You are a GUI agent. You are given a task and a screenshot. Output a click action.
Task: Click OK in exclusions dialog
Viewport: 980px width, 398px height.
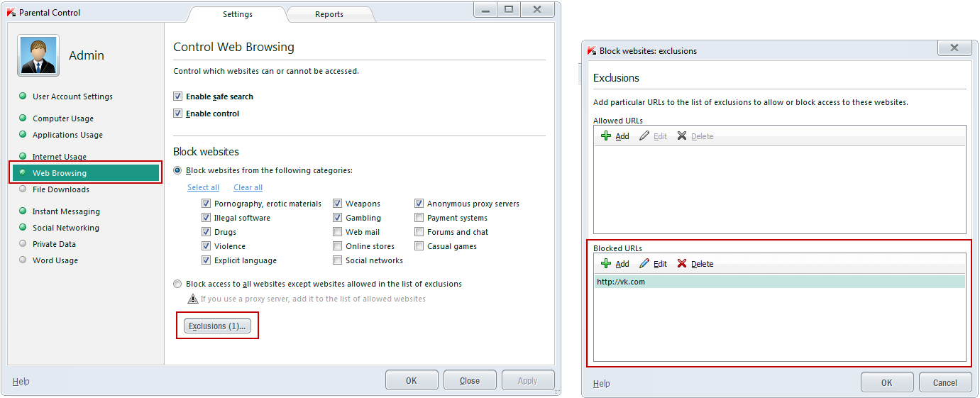[x=887, y=382]
